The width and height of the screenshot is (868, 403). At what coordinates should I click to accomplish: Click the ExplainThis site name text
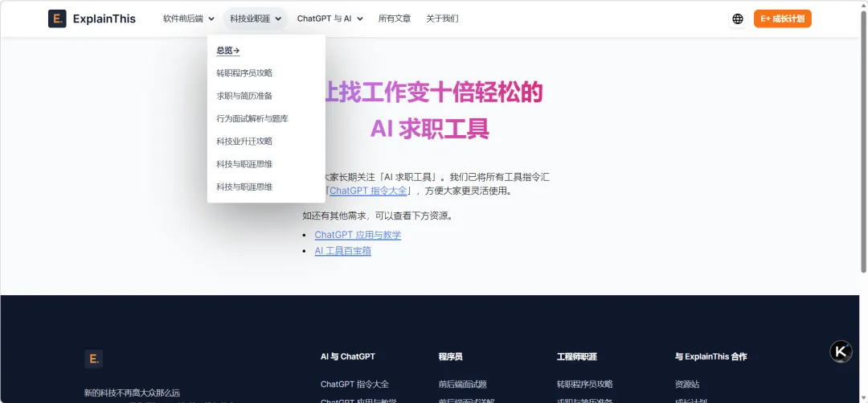coord(104,19)
